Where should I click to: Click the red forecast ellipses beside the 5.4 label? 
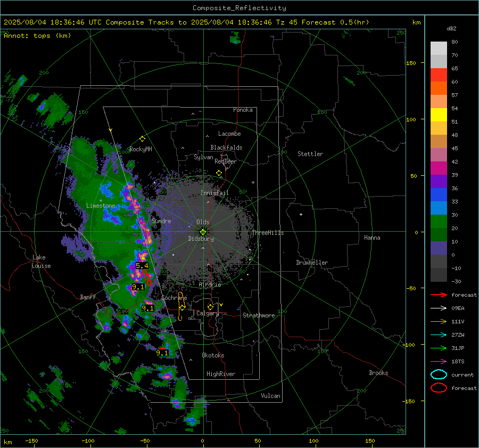(x=147, y=278)
